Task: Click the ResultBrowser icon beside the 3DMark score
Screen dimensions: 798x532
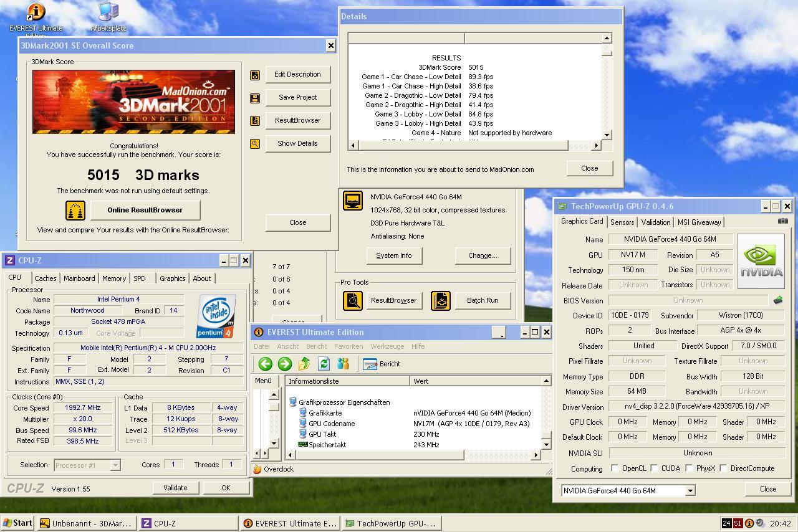Action: [255, 121]
